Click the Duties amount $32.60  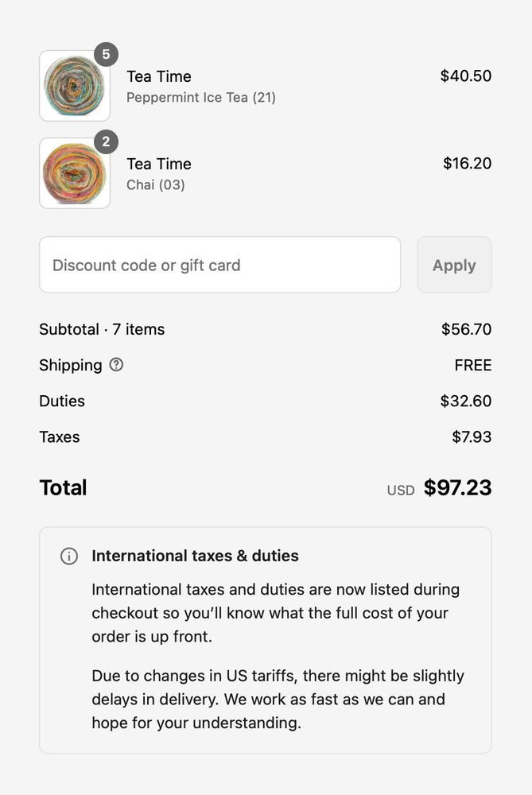pos(466,401)
